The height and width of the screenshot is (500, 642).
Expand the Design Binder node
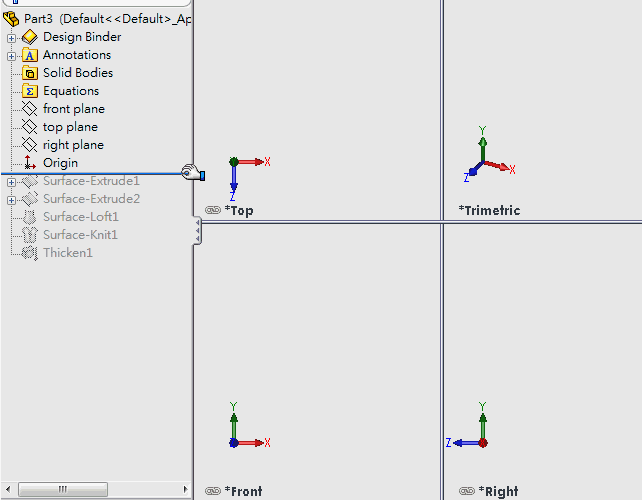(x=11, y=38)
